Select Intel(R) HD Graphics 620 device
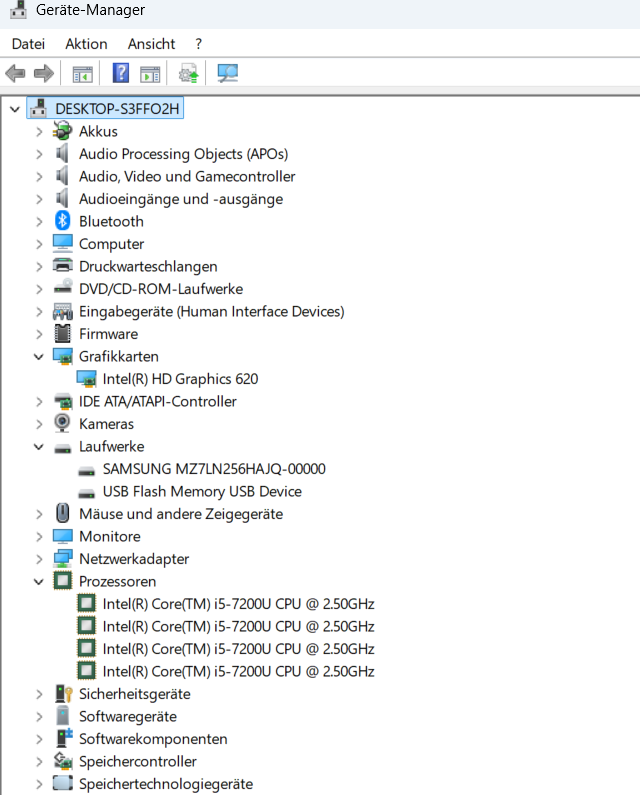The image size is (640, 795). [x=180, y=379]
